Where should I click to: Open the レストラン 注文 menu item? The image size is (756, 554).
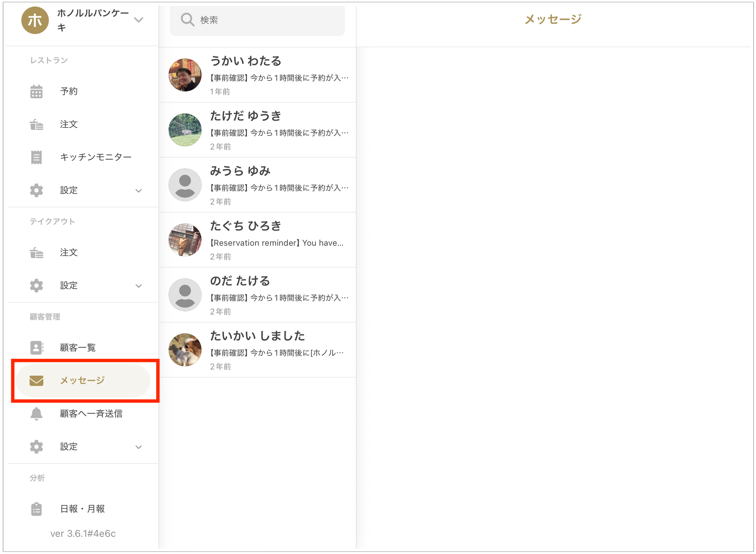click(83, 124)
